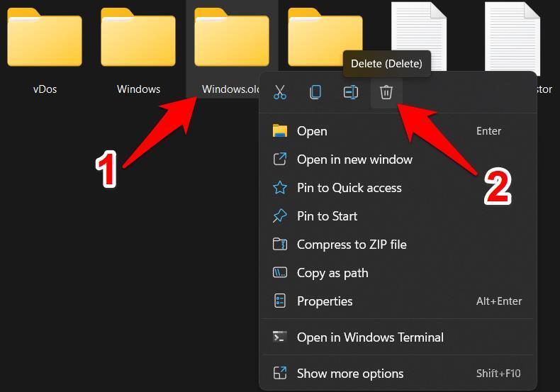Select Pin to Start
560x392 pixels.
(x=327, y=216)
